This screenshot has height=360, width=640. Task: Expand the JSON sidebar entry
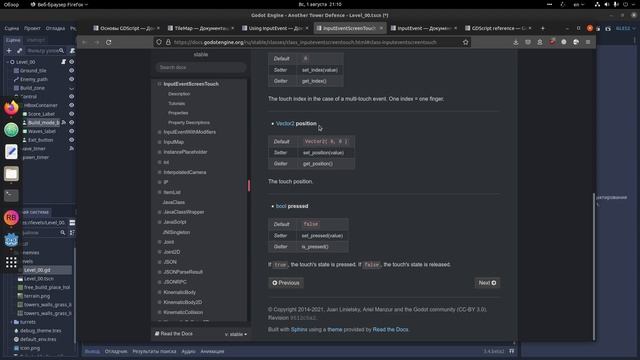160,262
